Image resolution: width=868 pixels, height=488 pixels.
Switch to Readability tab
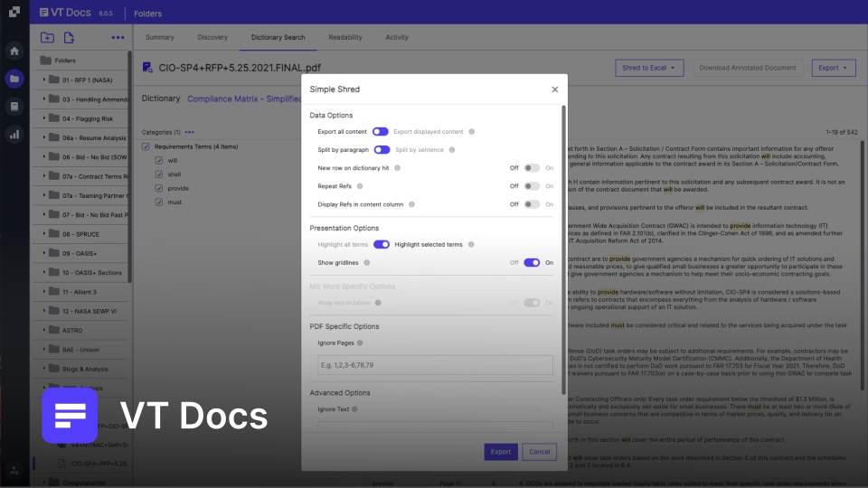(344, 38)
